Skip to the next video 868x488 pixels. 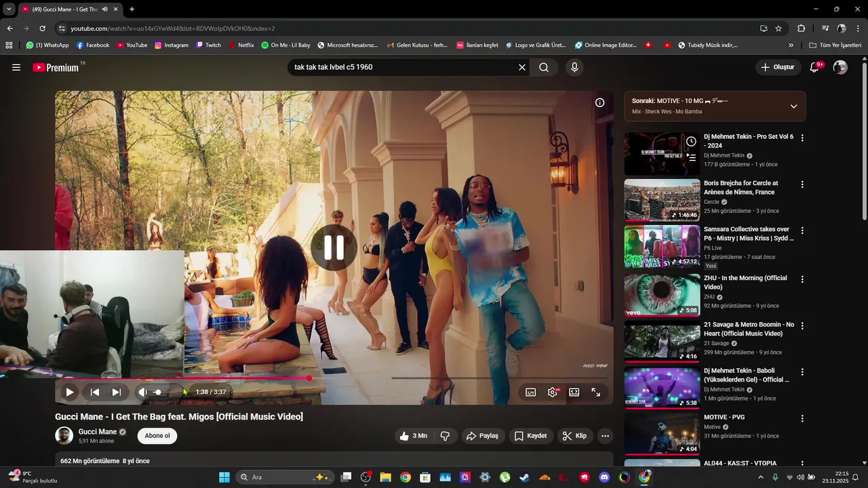(x=116, y=392)
